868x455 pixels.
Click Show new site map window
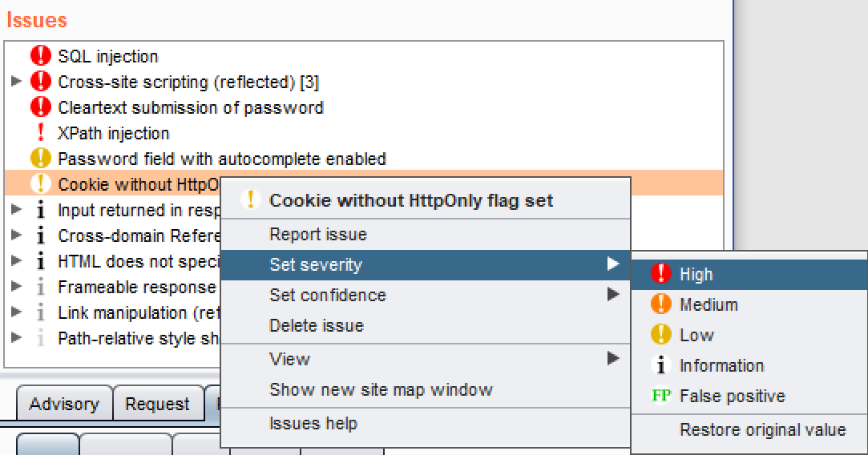click(381, 389)
